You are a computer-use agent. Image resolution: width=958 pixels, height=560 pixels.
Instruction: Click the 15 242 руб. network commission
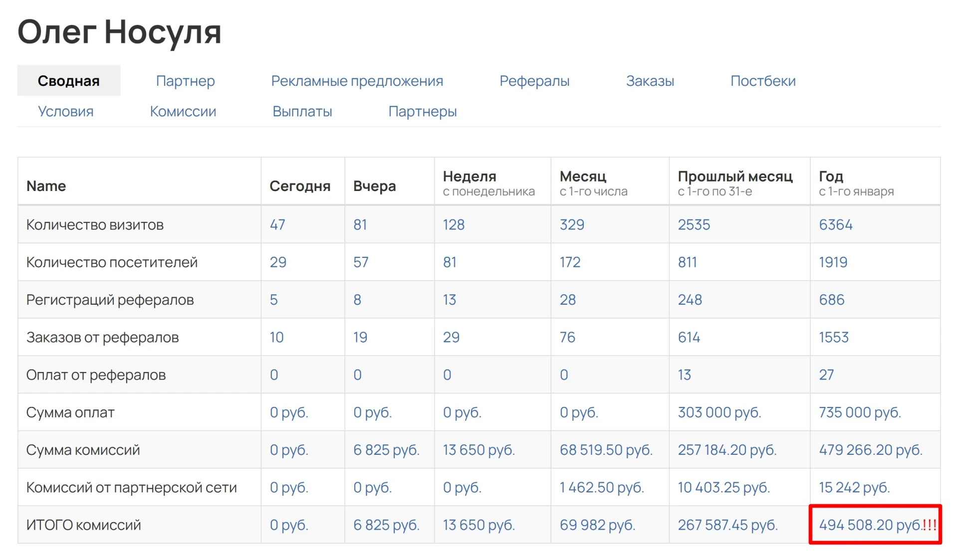click(854, 487)
